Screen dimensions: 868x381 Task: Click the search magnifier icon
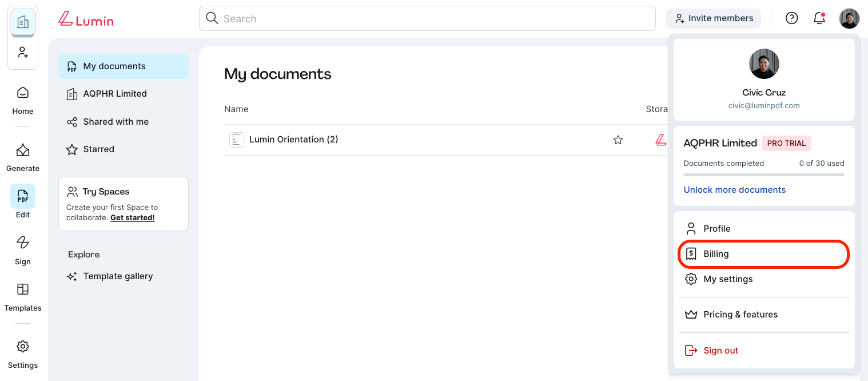pyautogui.click(x=212, y=18)
